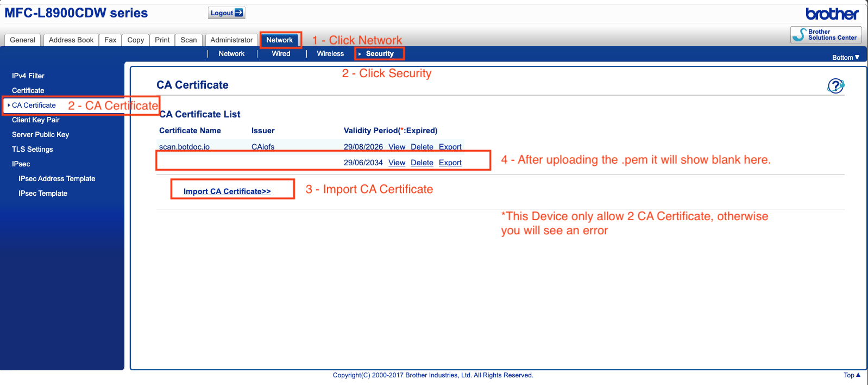The image size is (868, 385).
Task: Jump to page Bottom arrow link
Action: click(x=845, y=58)
